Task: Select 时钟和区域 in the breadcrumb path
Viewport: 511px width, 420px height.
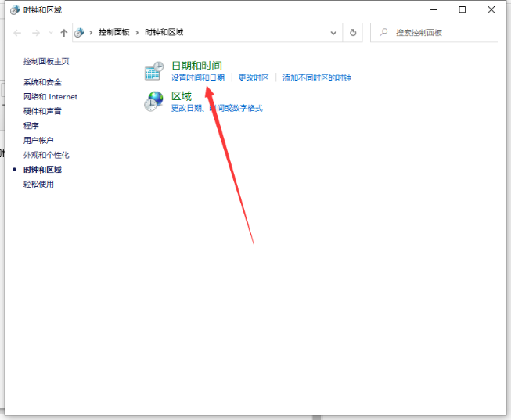Action: pyautogui.click(x=164, y=32)
